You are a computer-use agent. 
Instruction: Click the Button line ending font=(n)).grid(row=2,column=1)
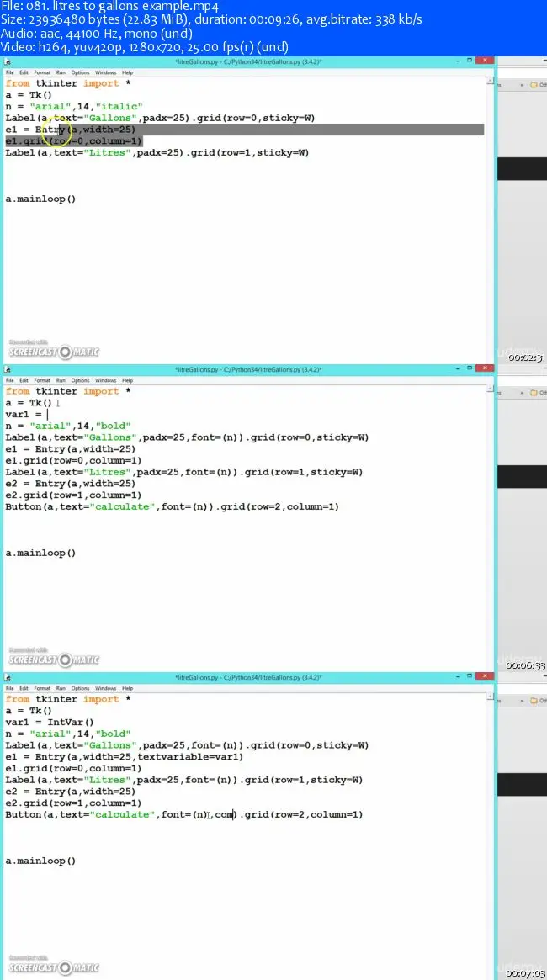click(172, 507)
